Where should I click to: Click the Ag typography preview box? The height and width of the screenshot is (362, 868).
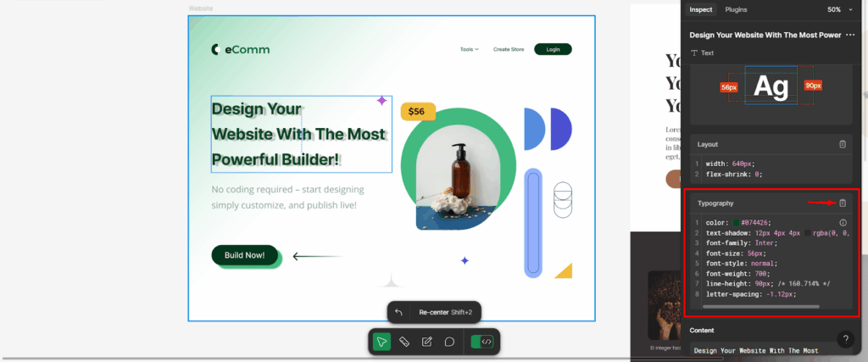(x=771, y=86)
